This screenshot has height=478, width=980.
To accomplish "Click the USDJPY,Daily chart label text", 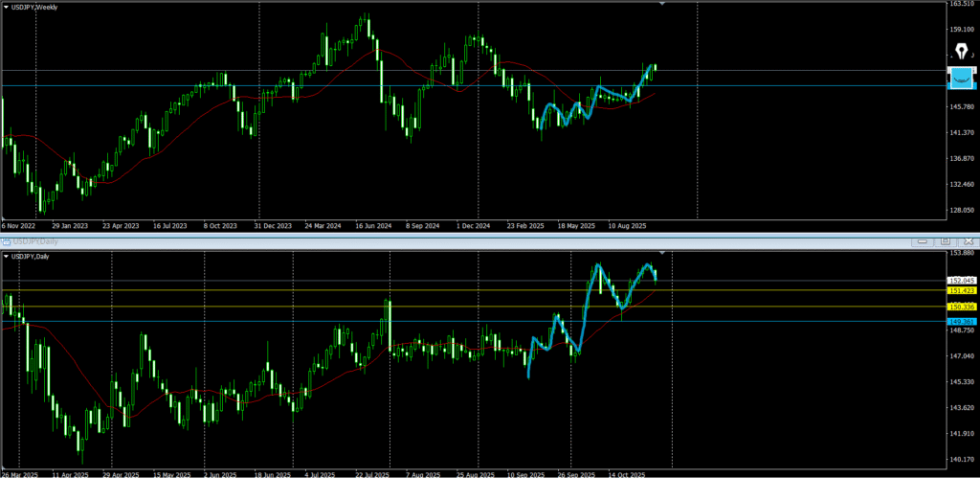I will coord(32,256).
